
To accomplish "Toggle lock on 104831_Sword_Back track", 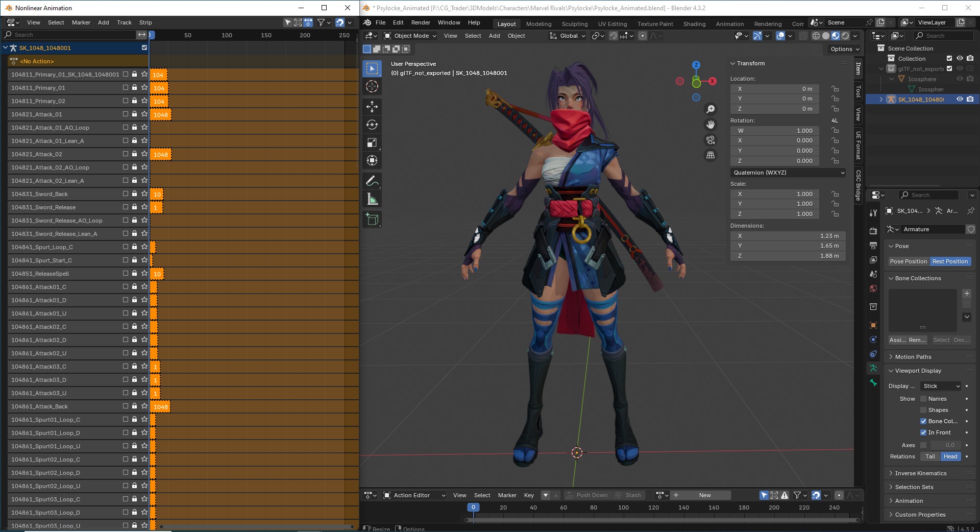I will click(x=135, y=194).
